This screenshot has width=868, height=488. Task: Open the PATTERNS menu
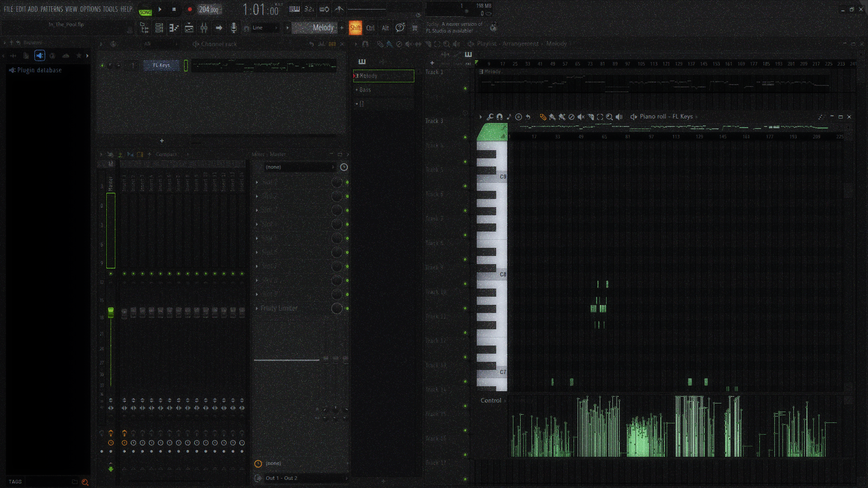pos(52,9)
